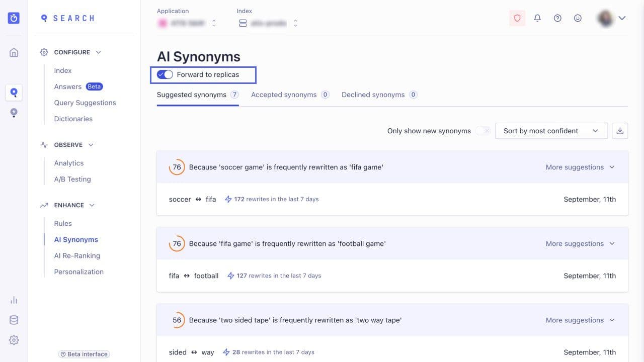Download synonyms using the export icon

(620, 131)
